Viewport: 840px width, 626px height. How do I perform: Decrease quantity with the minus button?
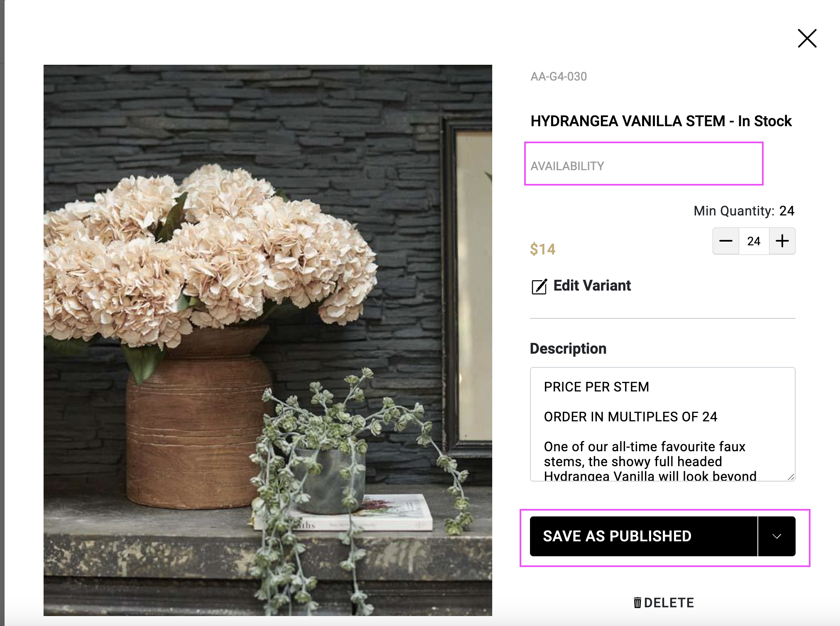[725, 241]
